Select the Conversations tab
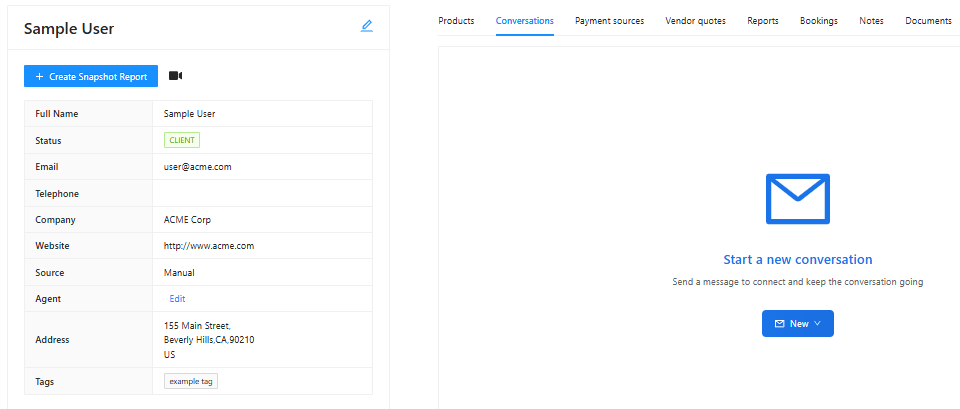The image size is (960, 409). (525, 21)
